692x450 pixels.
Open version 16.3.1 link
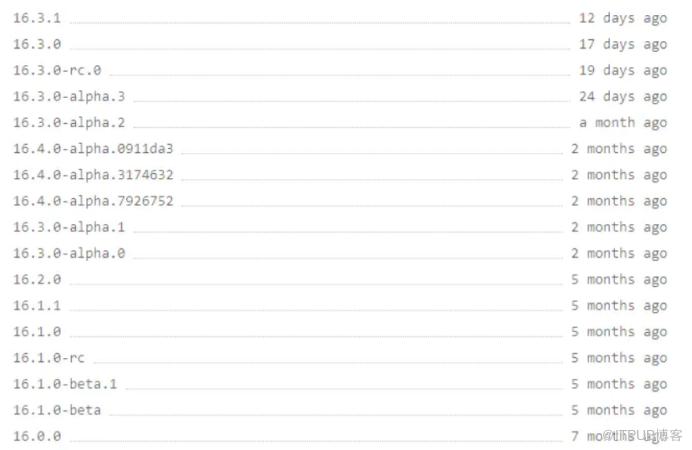coord(37,18)
